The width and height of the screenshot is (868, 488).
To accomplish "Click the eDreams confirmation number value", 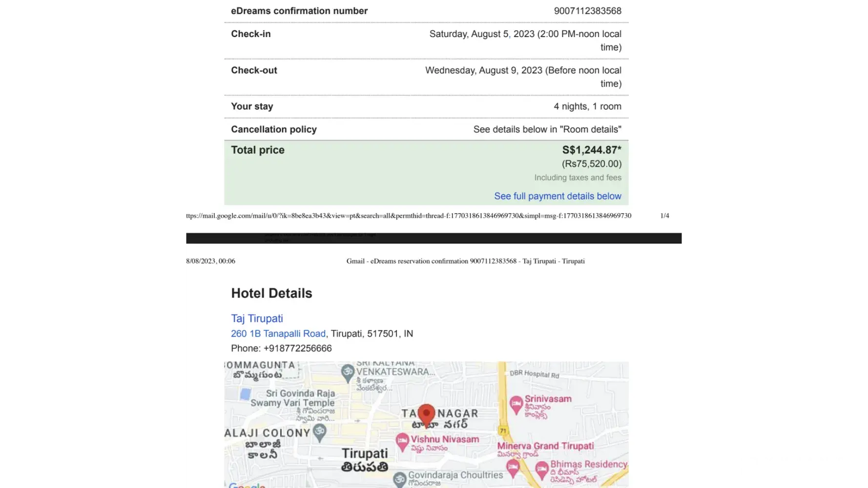I will 587,11.
